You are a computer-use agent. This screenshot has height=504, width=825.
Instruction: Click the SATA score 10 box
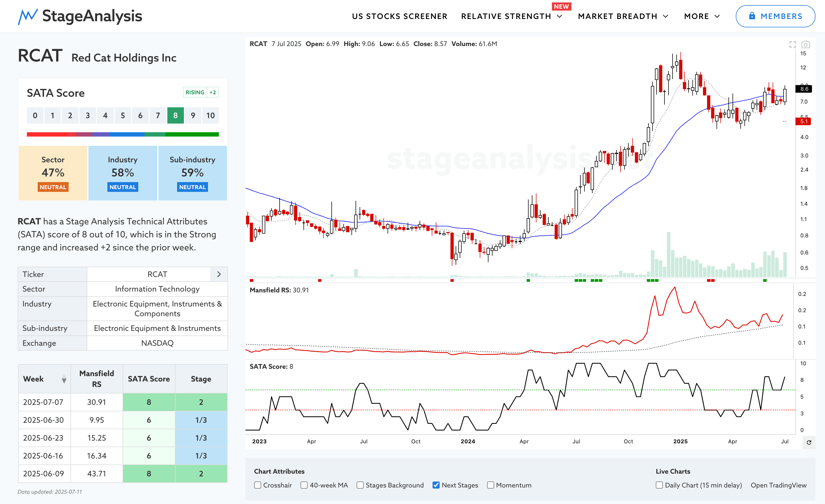[210, 115]
